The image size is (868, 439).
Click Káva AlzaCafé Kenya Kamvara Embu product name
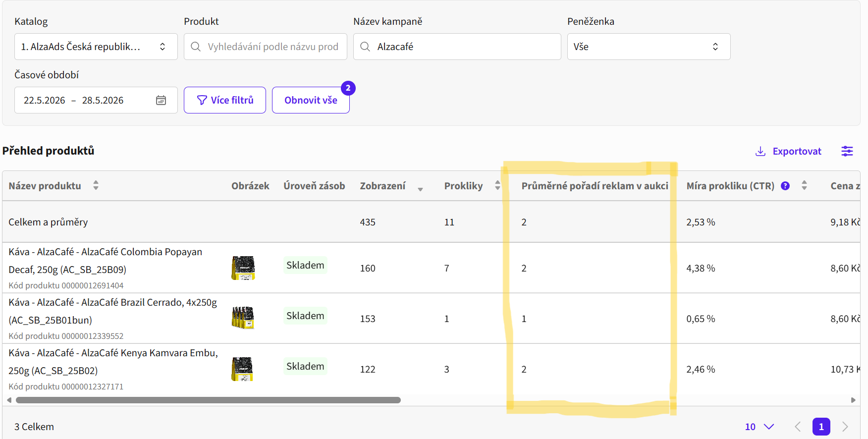click(113, 362)
